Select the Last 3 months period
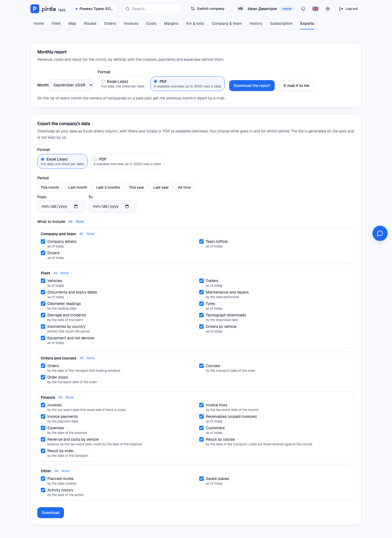Screen dimensions: 392x538 pos(108,187)
